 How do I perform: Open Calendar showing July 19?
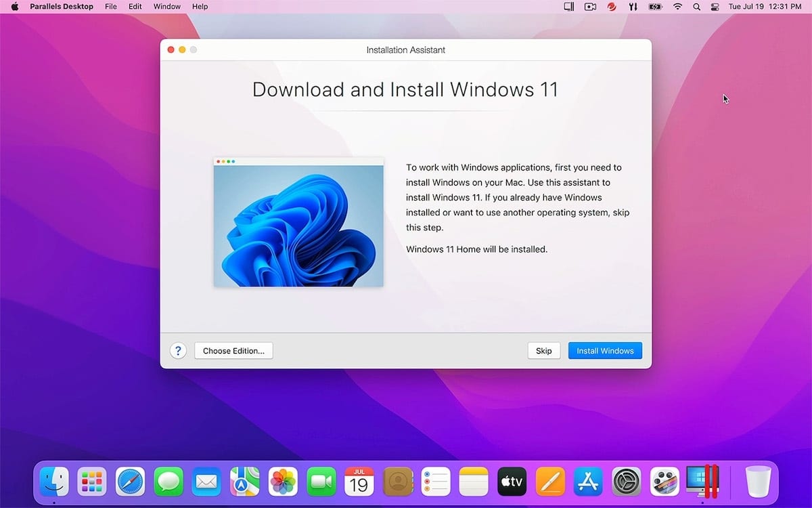359,482
